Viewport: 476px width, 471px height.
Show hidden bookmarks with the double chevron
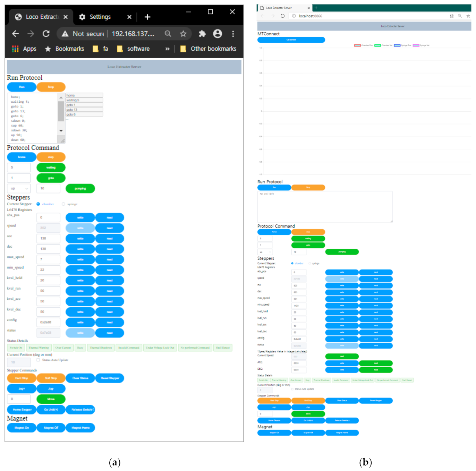[167, 49]
